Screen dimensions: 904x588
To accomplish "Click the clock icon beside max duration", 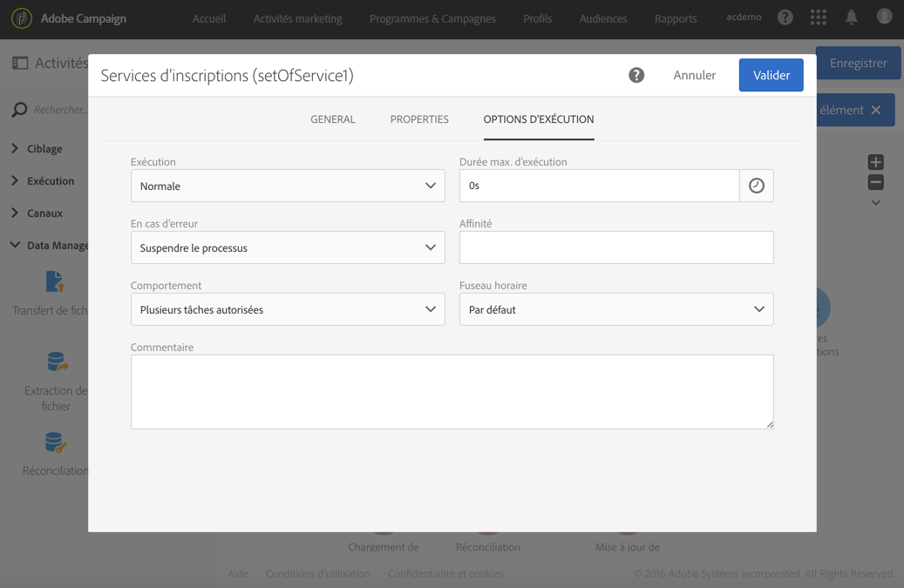I will point(756,186).
